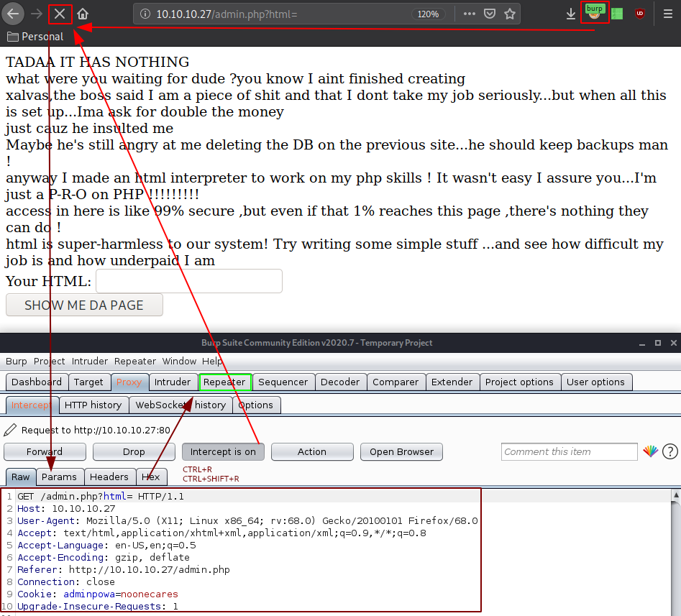Click the Your HTML input field
Viewport: 681px width, 616px height.
coord(189,281)
